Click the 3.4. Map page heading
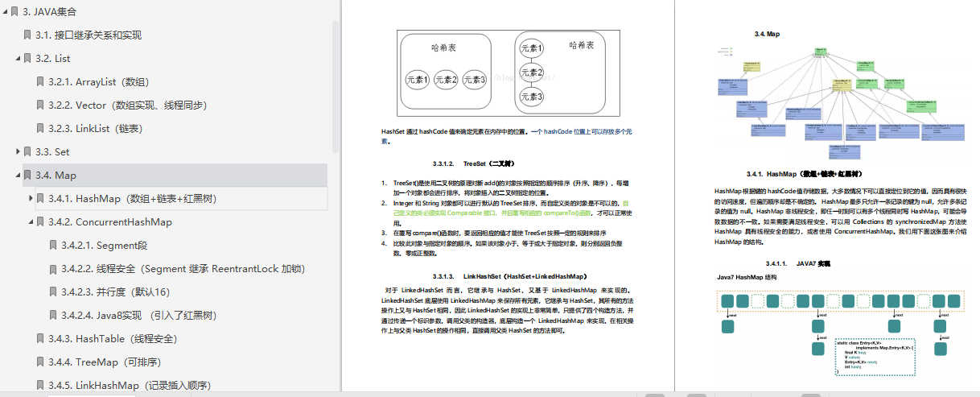 (767, 35)
